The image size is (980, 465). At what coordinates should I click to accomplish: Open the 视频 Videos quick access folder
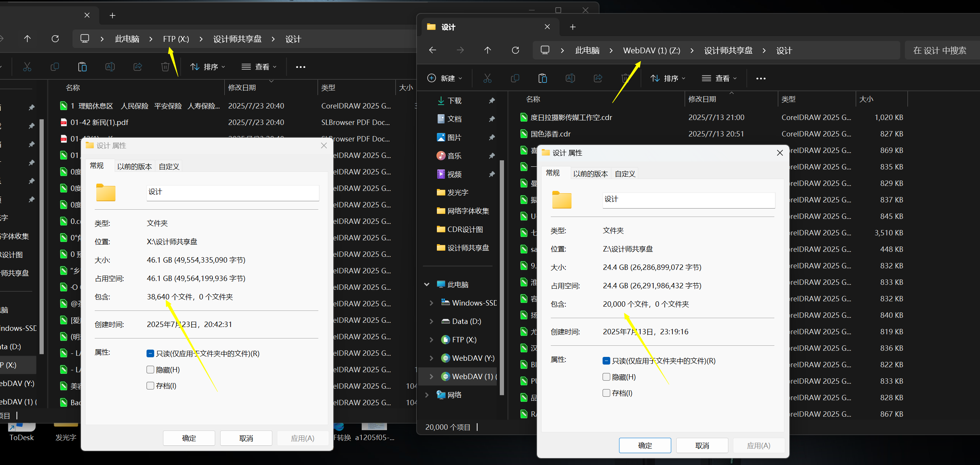(x=455, y=174)
